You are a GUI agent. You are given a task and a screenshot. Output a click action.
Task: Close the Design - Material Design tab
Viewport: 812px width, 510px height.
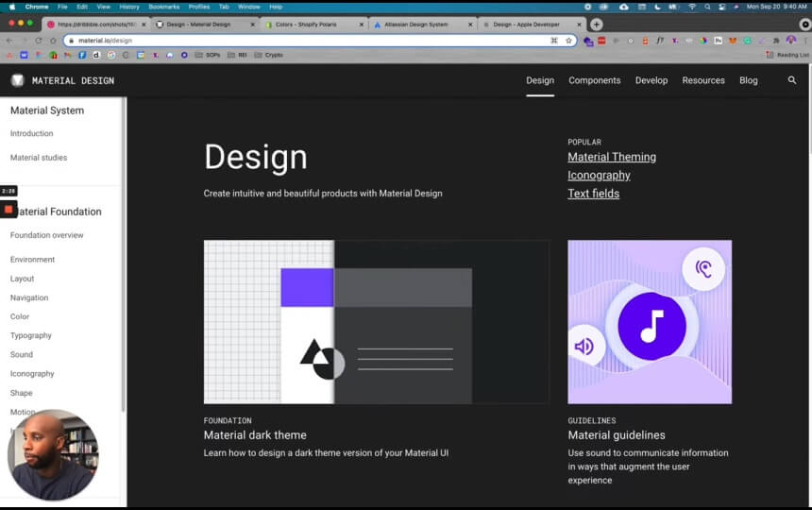pos(253,25)
